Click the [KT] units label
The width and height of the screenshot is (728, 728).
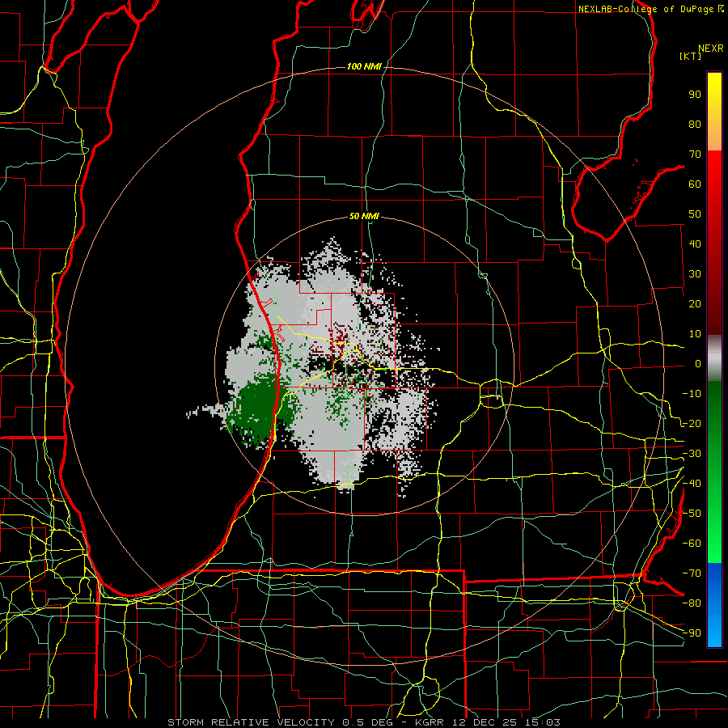(x=691, y=56)
